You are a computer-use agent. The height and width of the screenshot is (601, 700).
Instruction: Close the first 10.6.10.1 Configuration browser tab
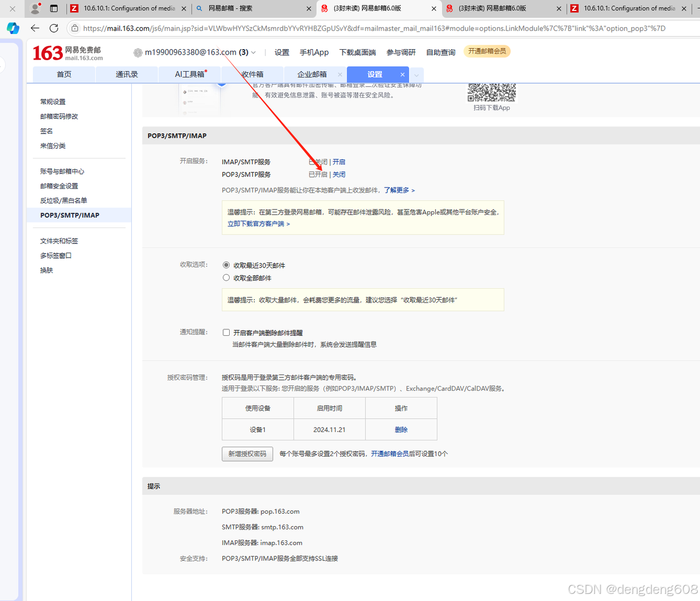(184, 8)
